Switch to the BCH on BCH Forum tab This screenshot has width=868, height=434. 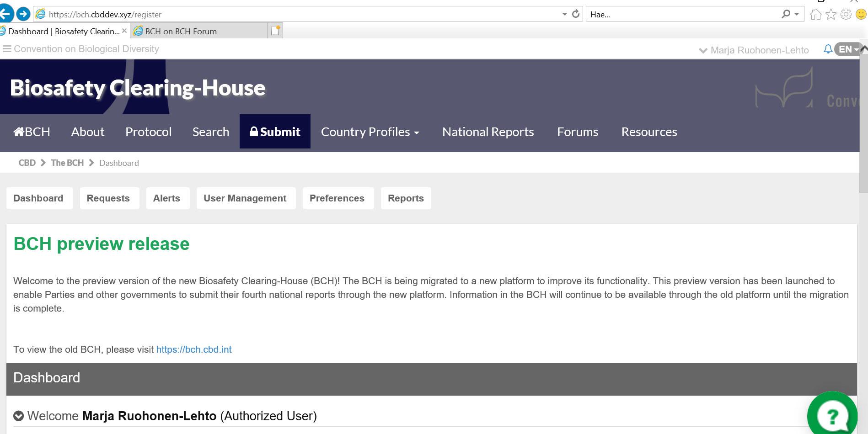181,32
